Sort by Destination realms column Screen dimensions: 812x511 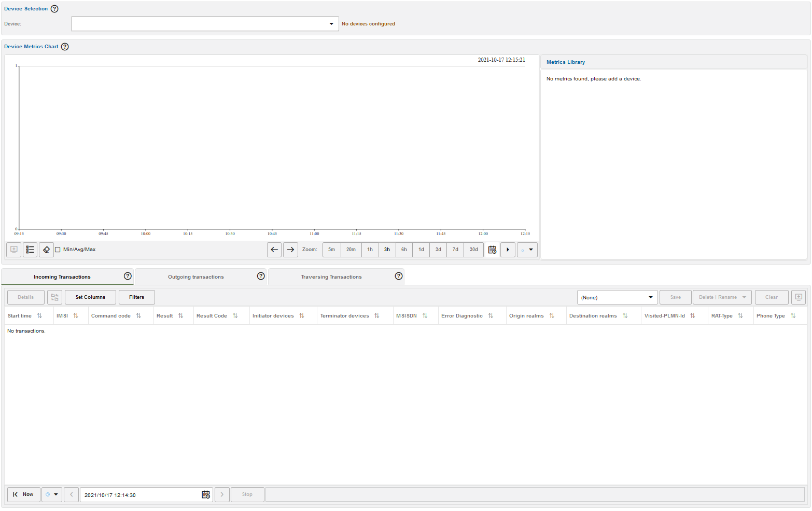point(625,316)
